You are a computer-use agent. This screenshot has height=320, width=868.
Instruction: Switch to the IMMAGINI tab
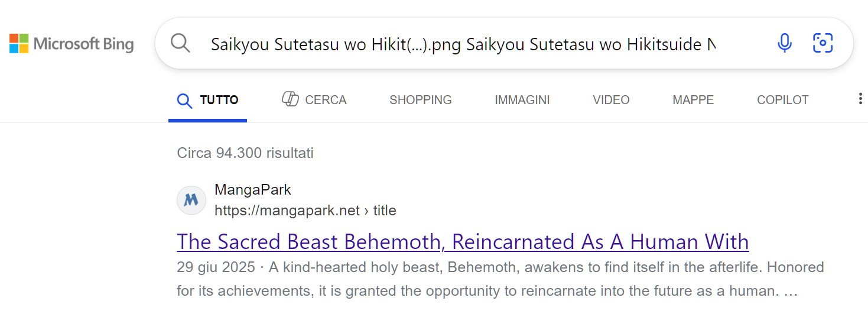click(x=522, y=100)
